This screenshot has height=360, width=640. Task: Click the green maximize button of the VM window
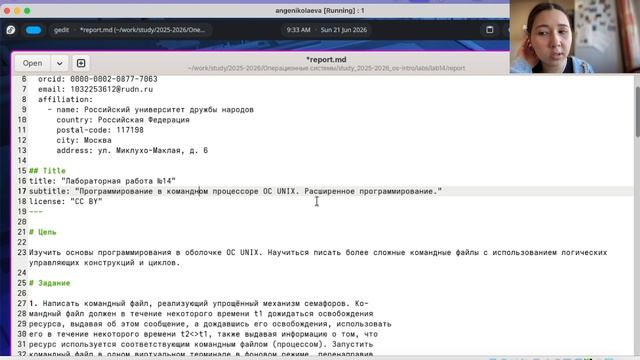coord(27,11)
